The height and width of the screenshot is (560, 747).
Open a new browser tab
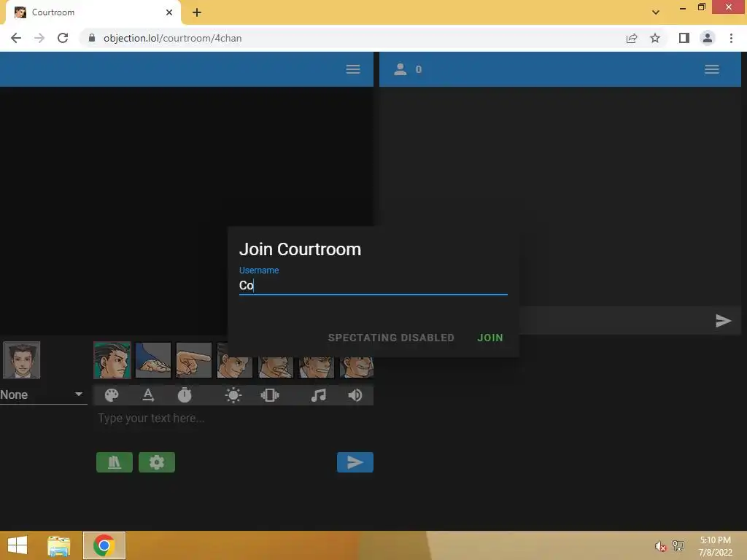[197, 12]
